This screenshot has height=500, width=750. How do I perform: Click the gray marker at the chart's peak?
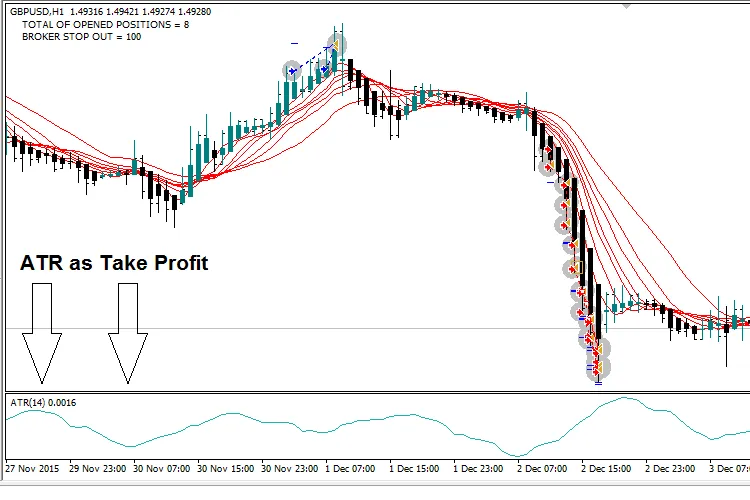(x=338, y=44)
